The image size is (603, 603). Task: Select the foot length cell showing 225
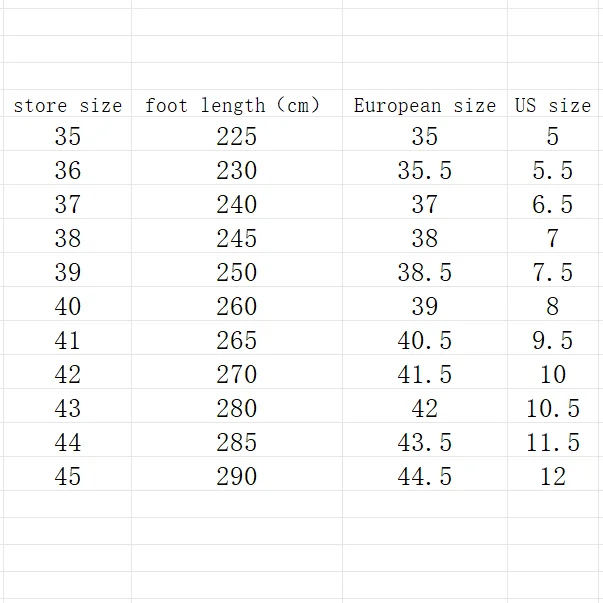coord(236,137)
